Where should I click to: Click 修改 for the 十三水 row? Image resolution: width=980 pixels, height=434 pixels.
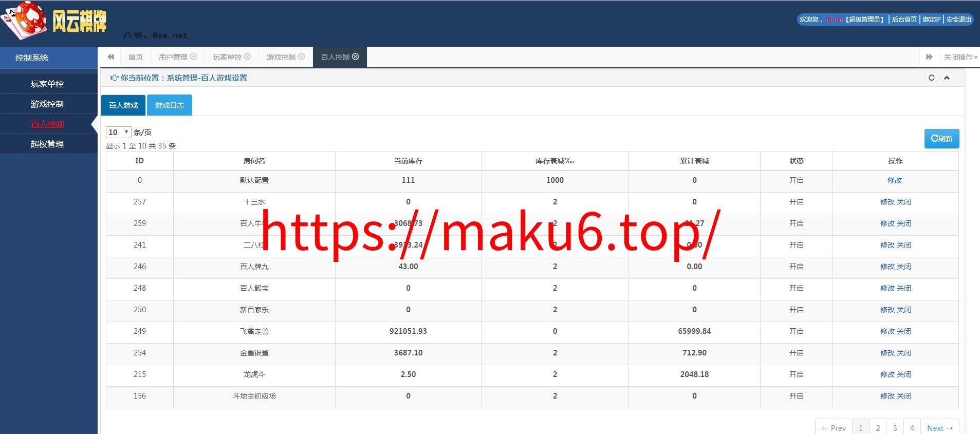tap(887, 202)
